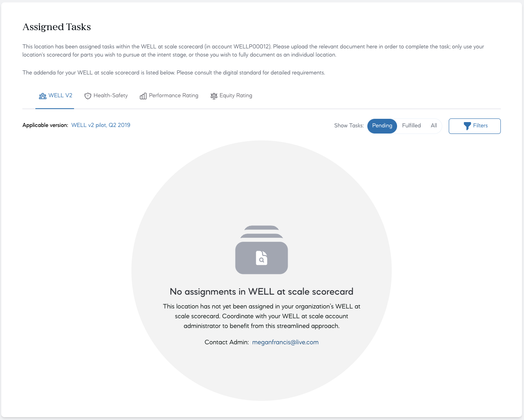Switch to the Health-Safety tab
Screen dimensions: 524x420
(x=106, y=96)
